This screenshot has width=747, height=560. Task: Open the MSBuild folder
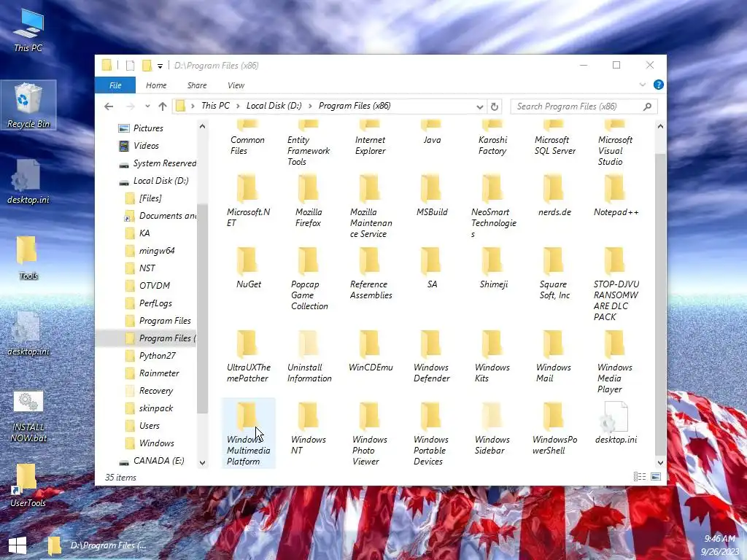click(x=431, y=195)
